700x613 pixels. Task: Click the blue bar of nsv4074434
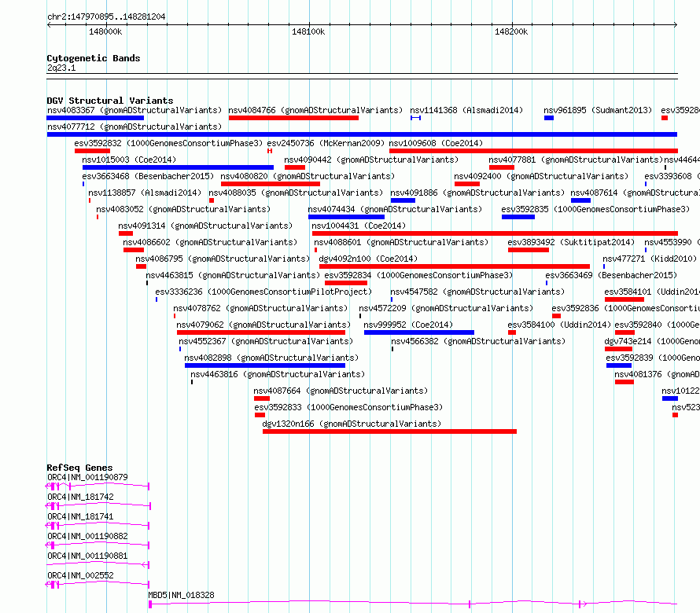pos(346,217)
